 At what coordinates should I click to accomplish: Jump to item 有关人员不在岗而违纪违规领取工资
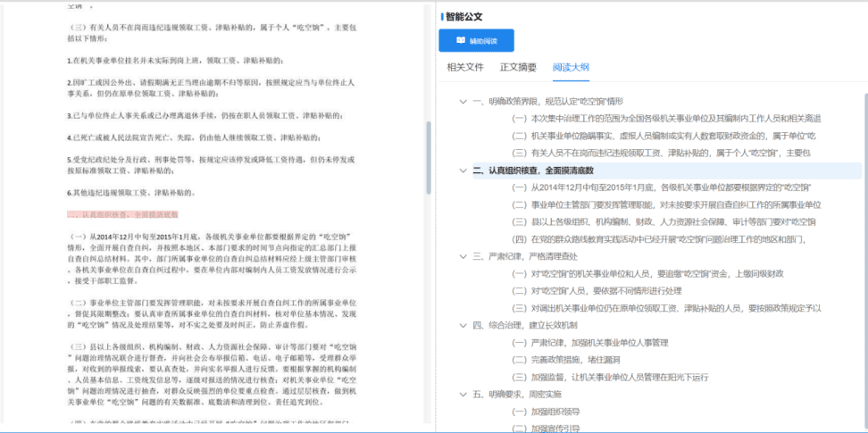coord(662,154)
